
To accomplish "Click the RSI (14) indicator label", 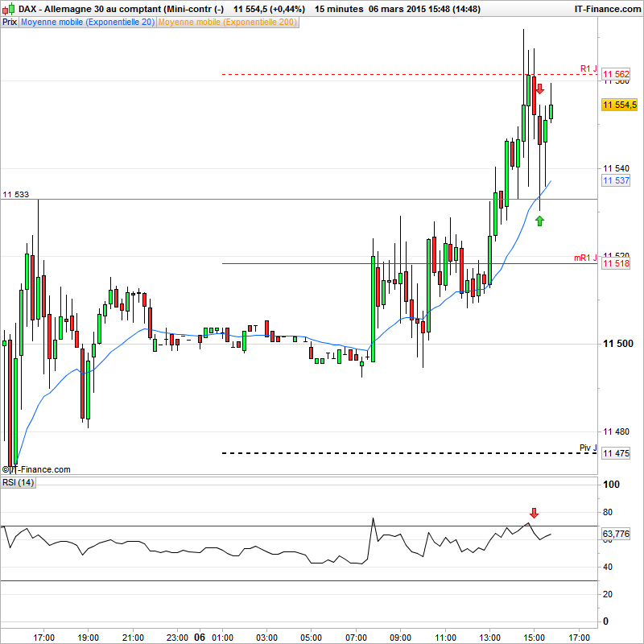I will (x=18, y=482).
